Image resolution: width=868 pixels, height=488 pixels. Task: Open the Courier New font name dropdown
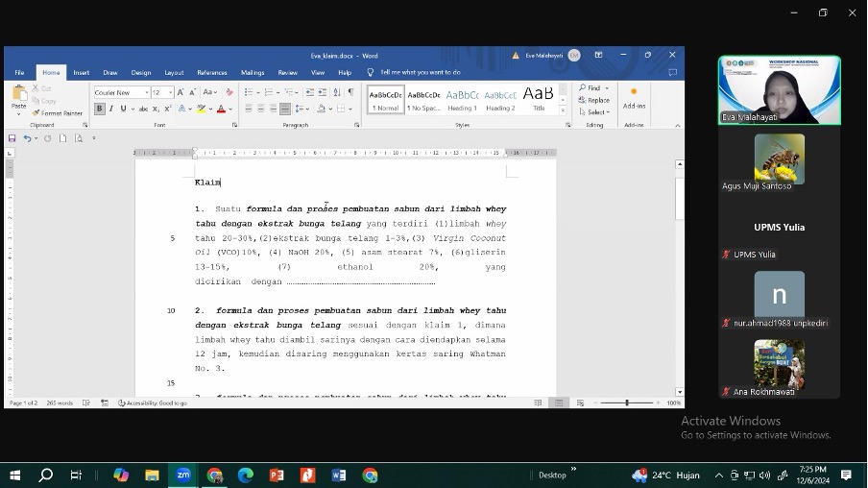(x=120, y=92)
